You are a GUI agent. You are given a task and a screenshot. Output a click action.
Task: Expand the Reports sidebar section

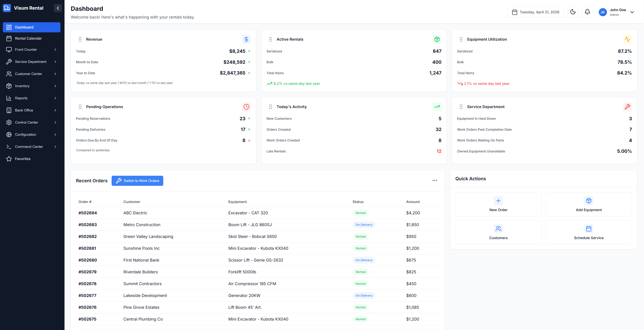[32, 98]
